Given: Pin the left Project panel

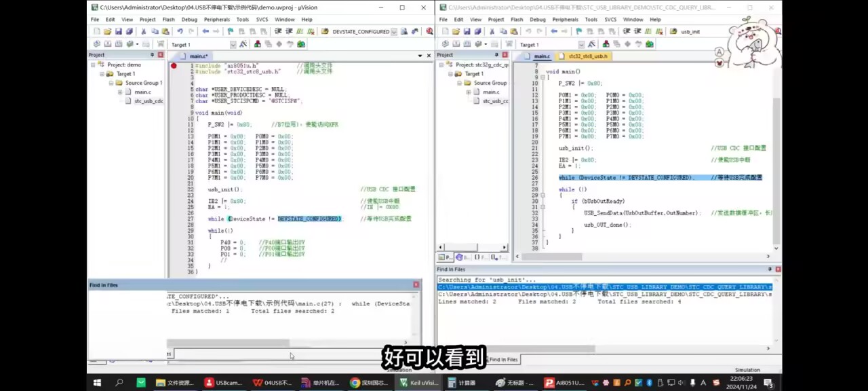Looking at the screenshot, I should (x=153, y=55).
